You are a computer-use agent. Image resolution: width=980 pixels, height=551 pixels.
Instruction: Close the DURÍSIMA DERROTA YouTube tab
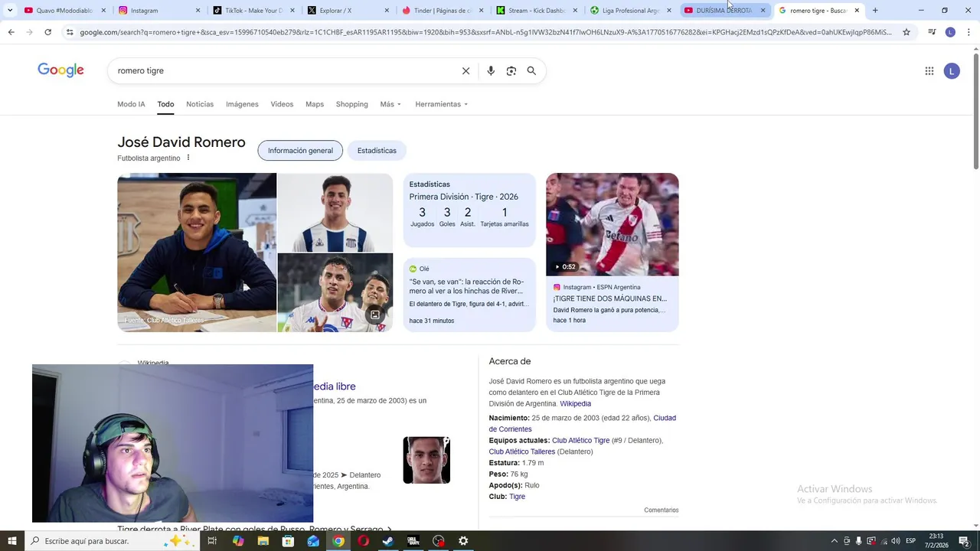tap(763, 11)
